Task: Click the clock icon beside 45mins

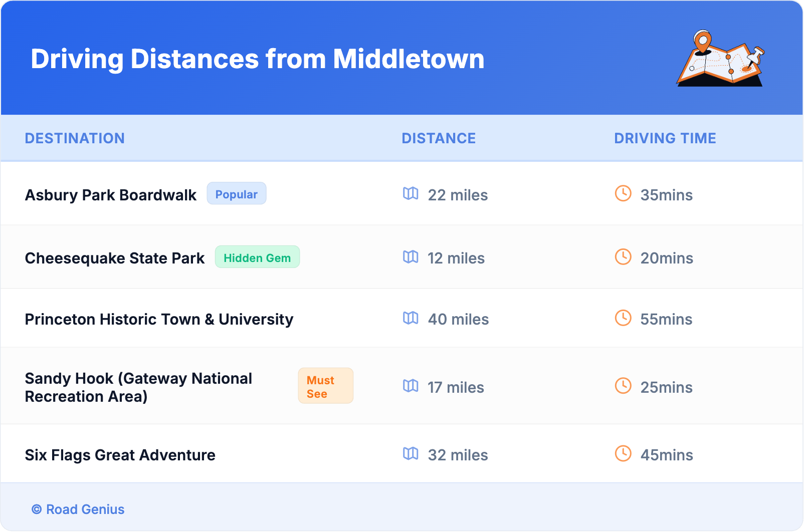Action: click(623, 454)
